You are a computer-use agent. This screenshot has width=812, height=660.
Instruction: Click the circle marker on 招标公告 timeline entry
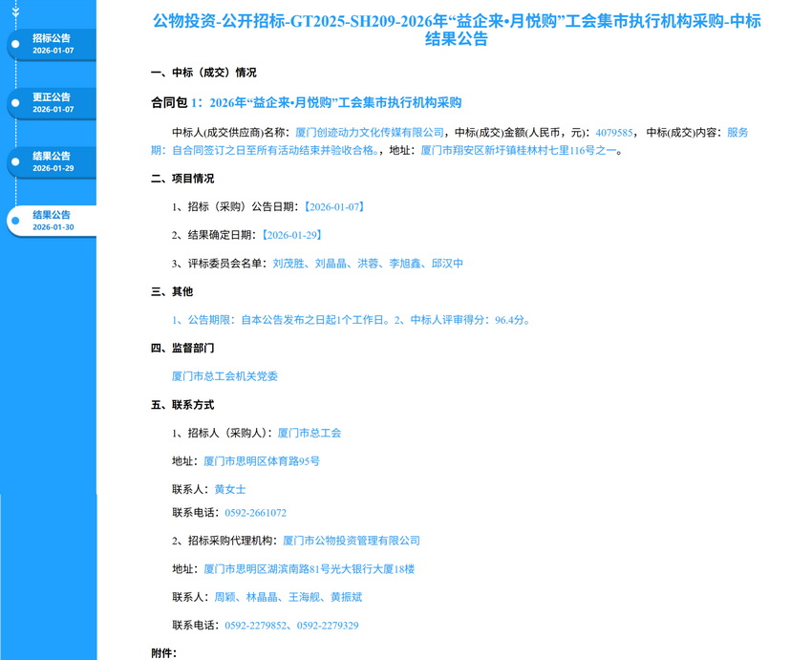point(15,44)
